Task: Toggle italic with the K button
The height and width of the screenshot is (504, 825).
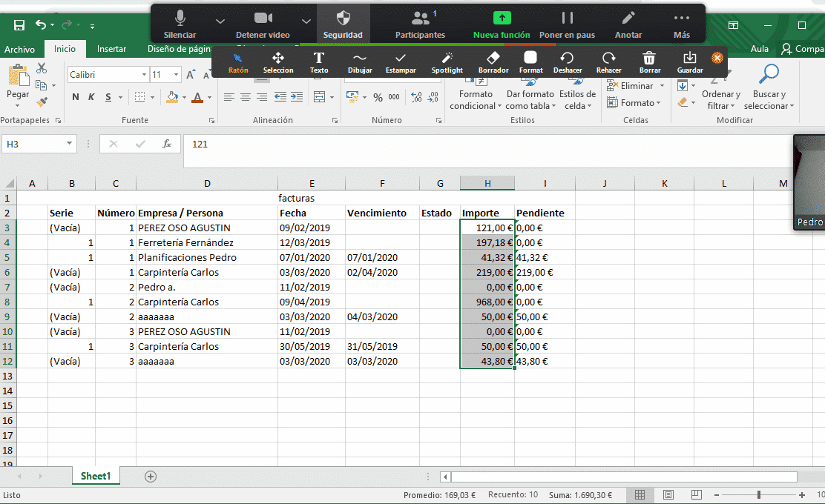Action: tap(91, 97)
